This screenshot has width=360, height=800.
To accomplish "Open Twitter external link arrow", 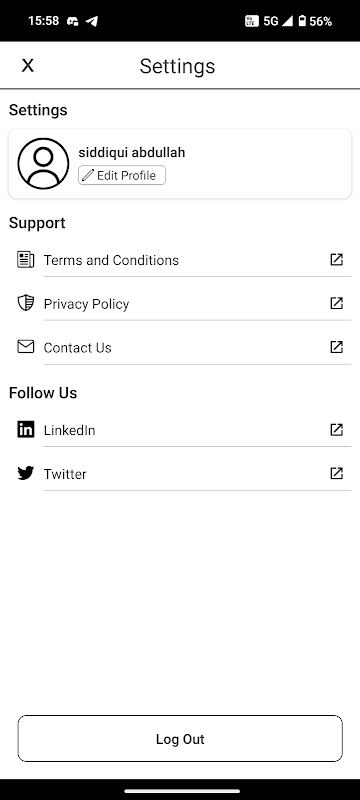I will 337,473.
